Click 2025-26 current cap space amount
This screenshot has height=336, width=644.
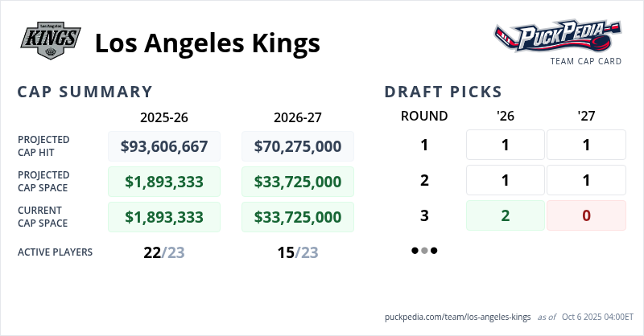[x=164, y=217]
